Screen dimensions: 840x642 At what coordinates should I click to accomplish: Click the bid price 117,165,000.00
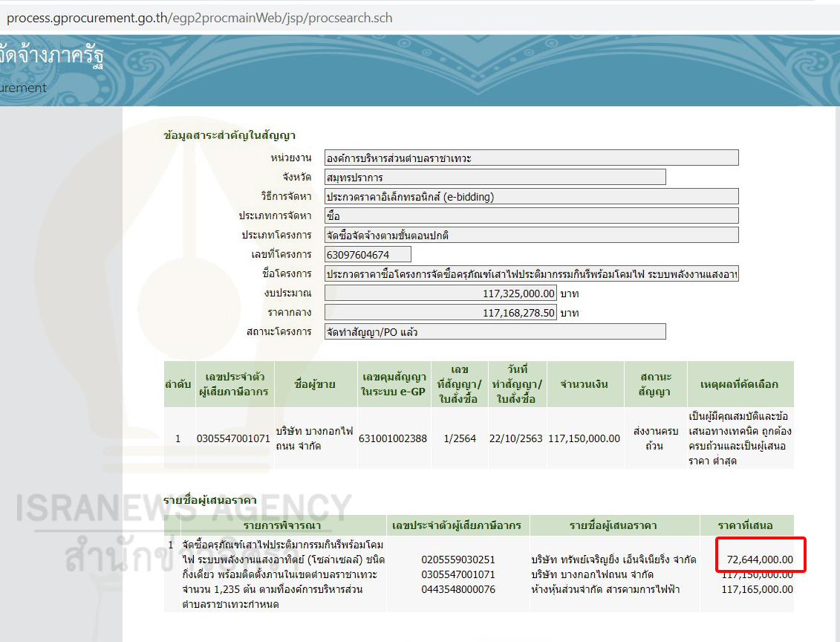tap(757, 589)
